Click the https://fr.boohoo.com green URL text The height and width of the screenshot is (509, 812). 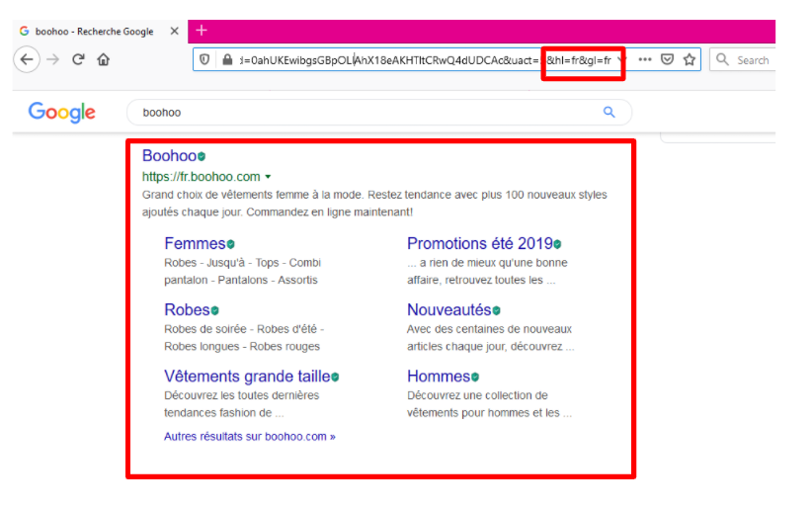[x=201, y=177]
